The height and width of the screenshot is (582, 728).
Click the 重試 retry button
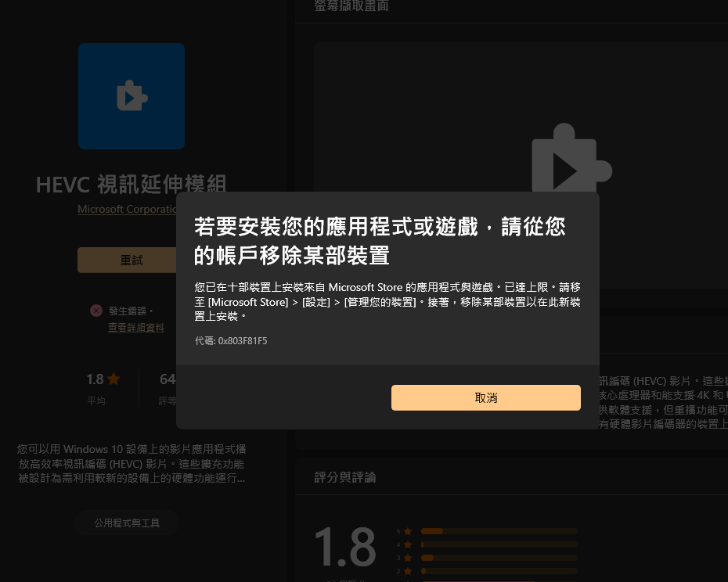pos(127,260)
